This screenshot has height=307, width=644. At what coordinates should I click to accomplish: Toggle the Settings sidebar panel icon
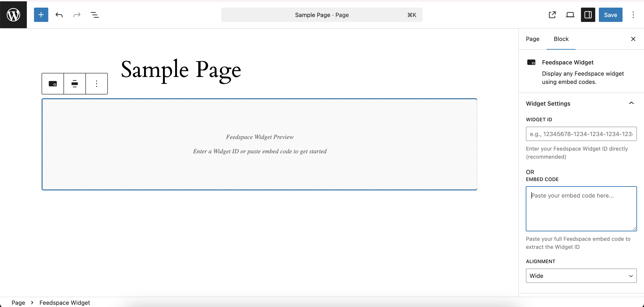(588, 15)
